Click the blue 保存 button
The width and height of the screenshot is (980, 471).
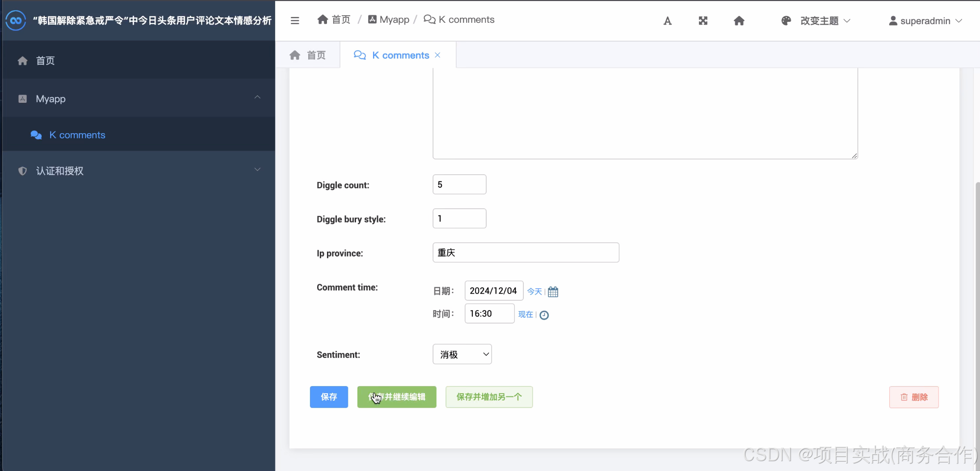(329, 397)
